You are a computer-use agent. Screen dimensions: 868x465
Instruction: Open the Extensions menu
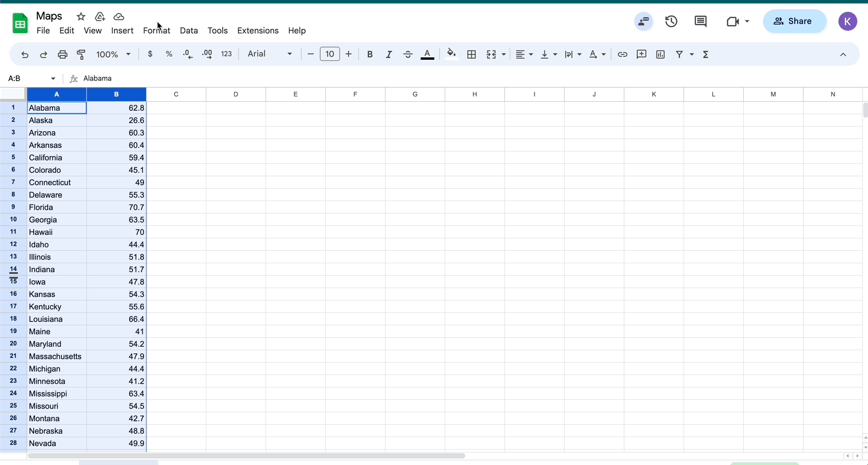click(257, 30)
